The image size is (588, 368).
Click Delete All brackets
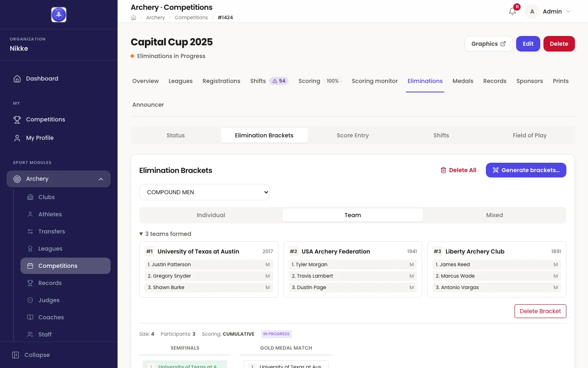(458, 170)
